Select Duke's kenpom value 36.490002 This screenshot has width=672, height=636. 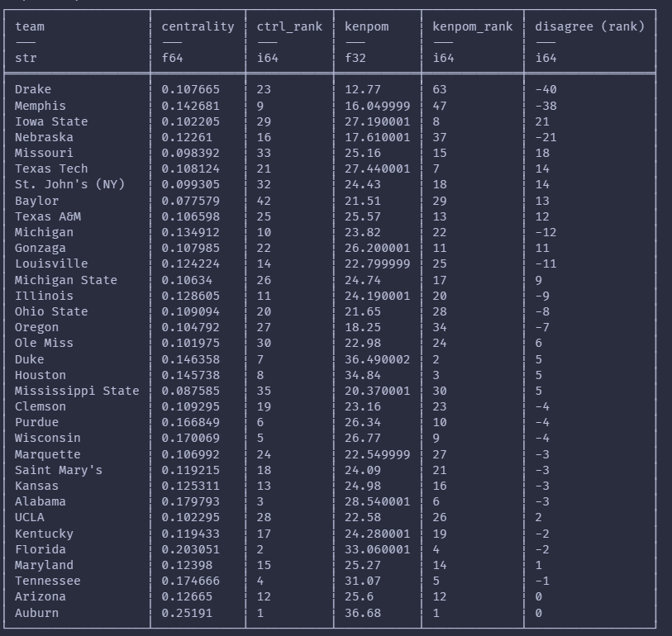tap(377, 359)
